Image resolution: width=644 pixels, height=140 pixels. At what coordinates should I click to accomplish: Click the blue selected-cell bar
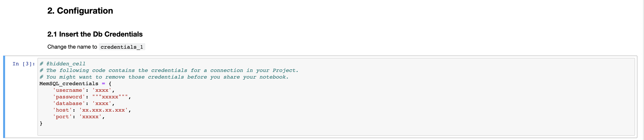point(4,97)
